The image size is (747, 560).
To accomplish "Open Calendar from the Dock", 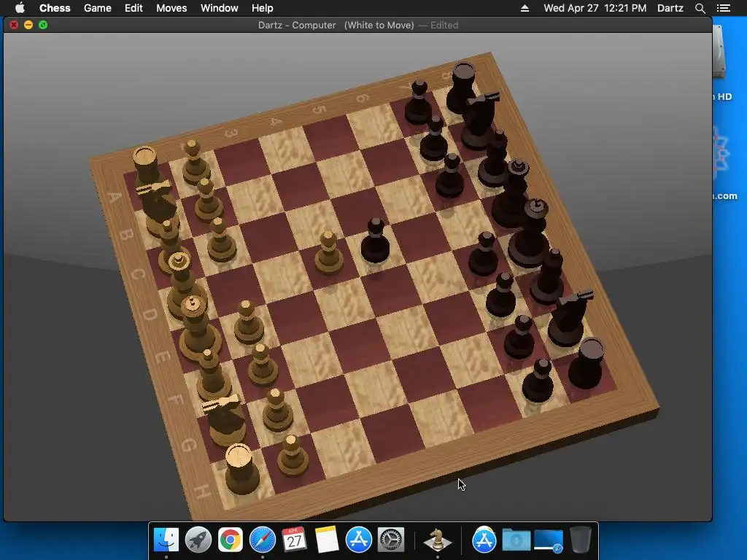I will pos(295,540).
